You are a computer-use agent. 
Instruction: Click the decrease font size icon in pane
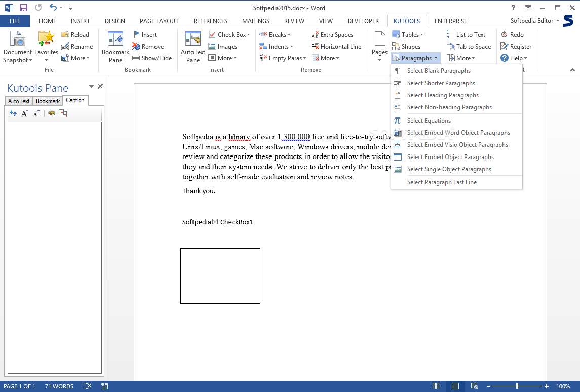[36, 113]
